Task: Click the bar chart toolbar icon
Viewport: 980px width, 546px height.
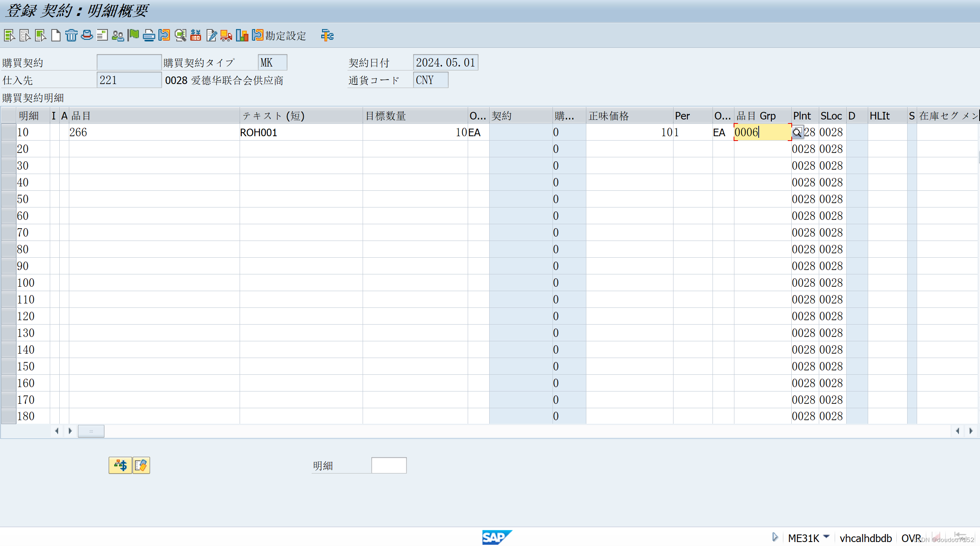Action: pos(242,35)
